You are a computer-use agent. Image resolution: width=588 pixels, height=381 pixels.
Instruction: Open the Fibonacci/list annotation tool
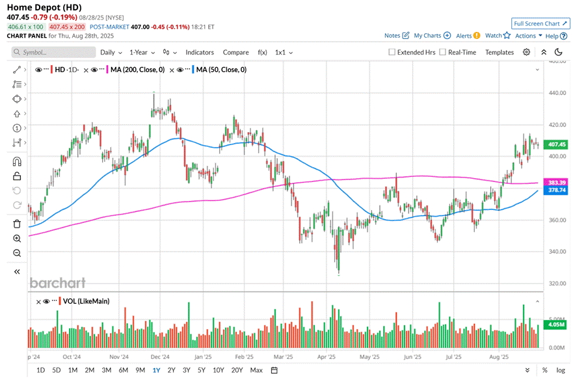[x=17, y=85]
